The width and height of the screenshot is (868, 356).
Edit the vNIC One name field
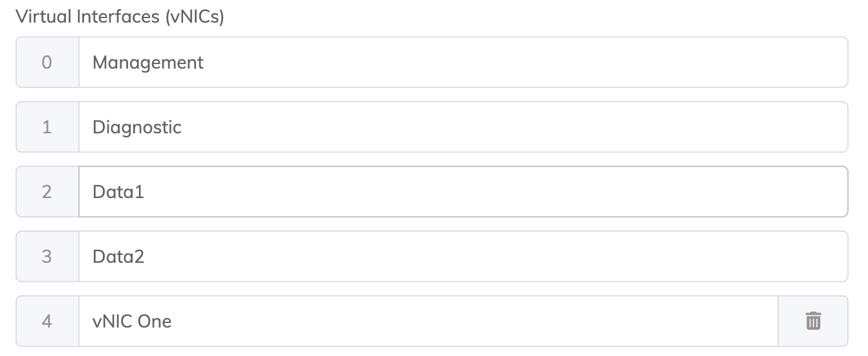pyautogui.click(x=427, y=321)
